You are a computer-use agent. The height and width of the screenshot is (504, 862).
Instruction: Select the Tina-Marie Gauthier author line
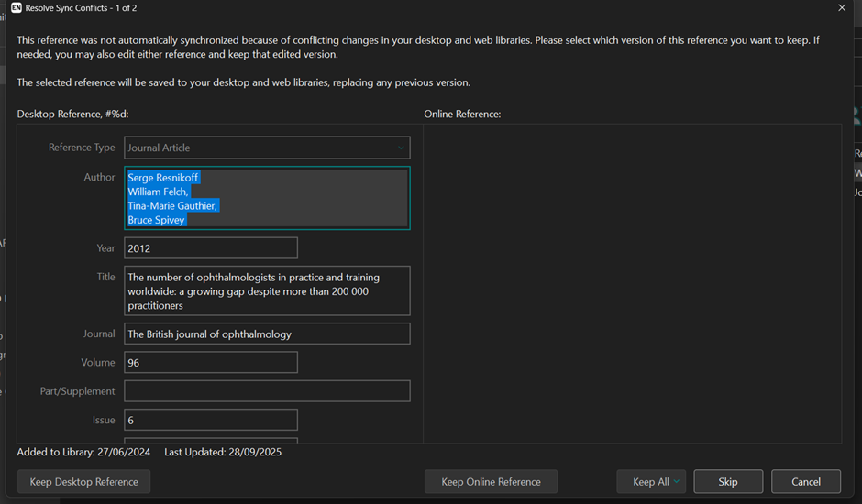[x=172, y=206]
